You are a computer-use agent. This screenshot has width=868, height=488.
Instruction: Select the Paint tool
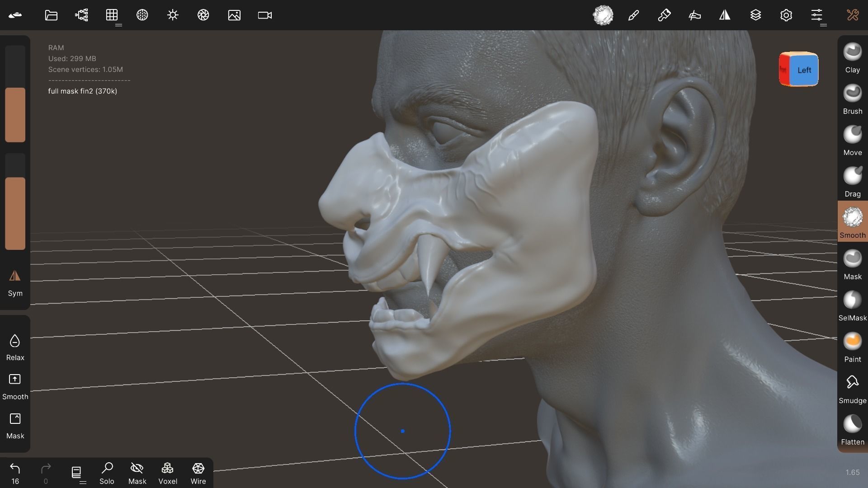tap(853, 347)
